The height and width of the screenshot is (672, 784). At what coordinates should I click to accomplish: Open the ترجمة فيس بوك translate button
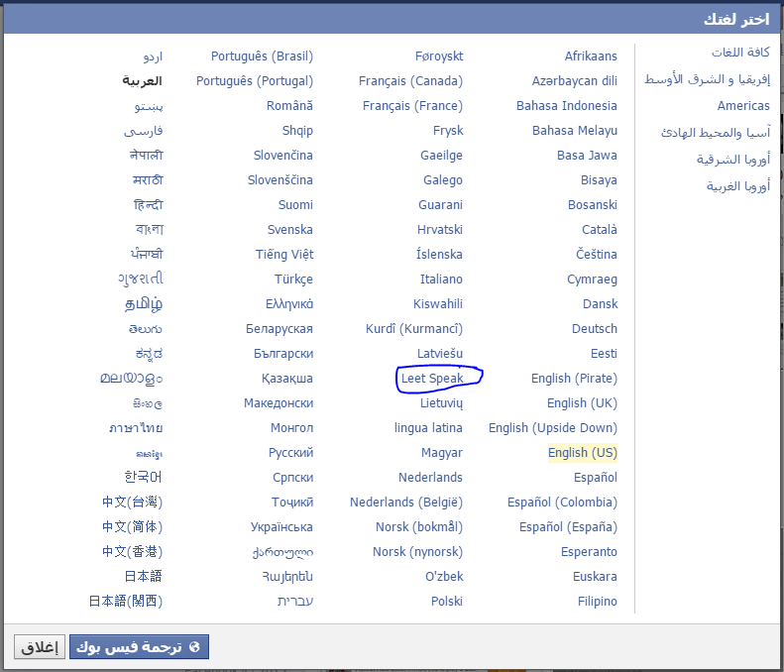pos(139,647)
